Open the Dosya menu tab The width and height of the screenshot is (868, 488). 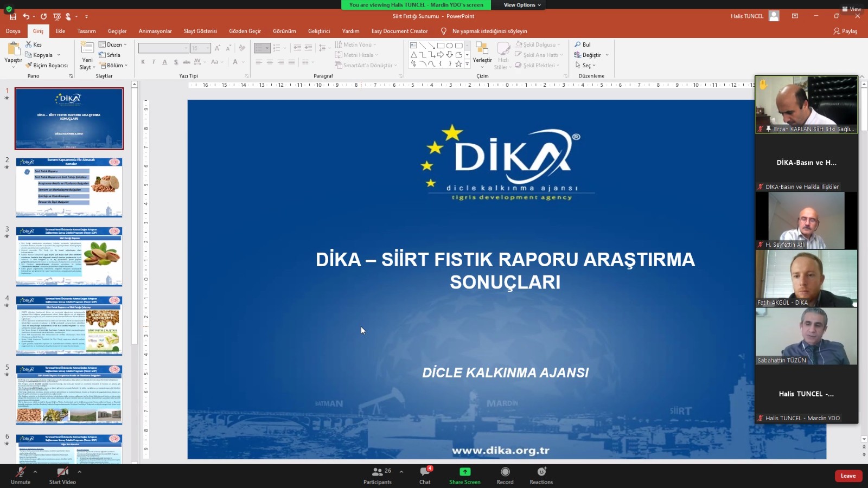tap(13, 31)
